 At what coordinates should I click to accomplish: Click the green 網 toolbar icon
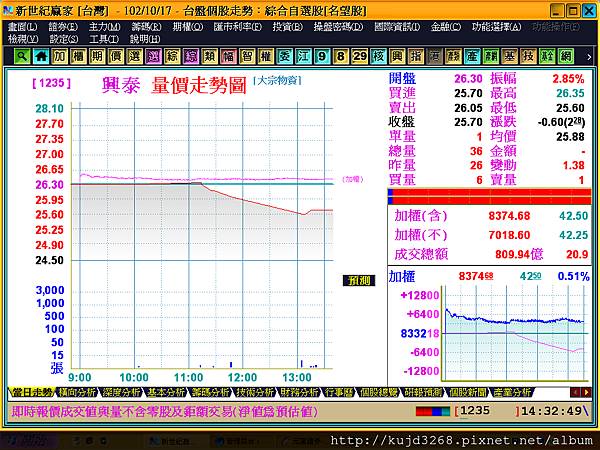tap(566, 57)
